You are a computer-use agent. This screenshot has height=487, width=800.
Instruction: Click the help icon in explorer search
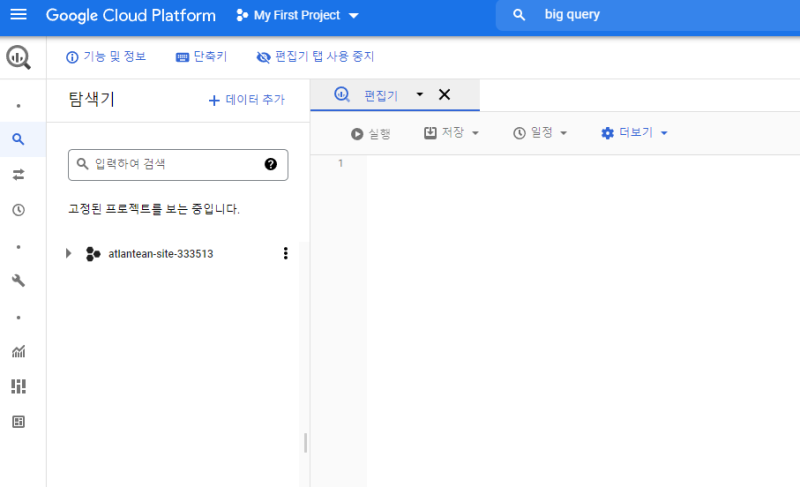point(270,164)
